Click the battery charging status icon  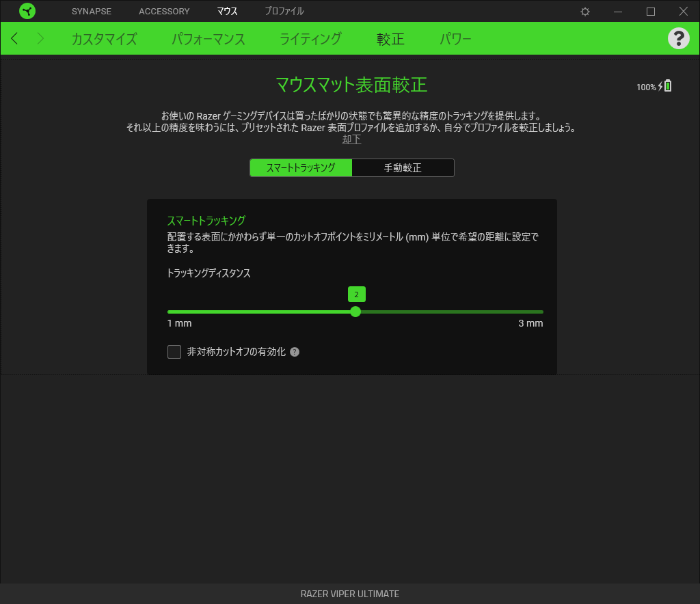click(664, 85)
